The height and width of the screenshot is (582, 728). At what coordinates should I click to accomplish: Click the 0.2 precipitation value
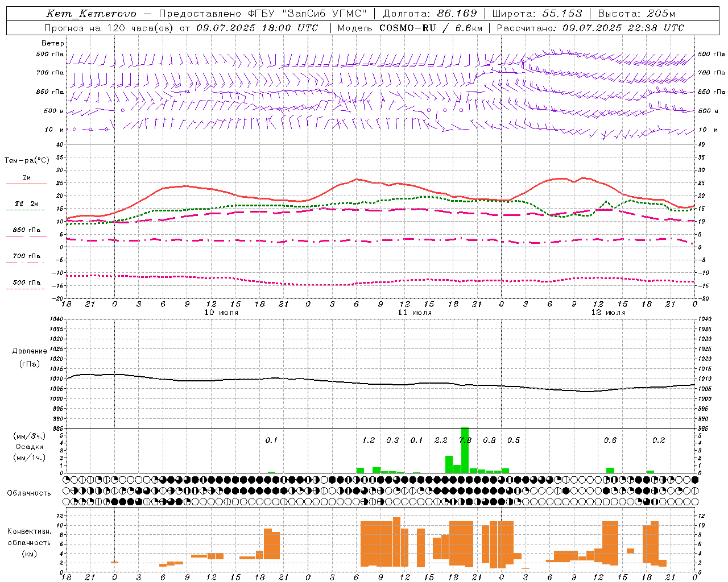(x=659, y=440)
